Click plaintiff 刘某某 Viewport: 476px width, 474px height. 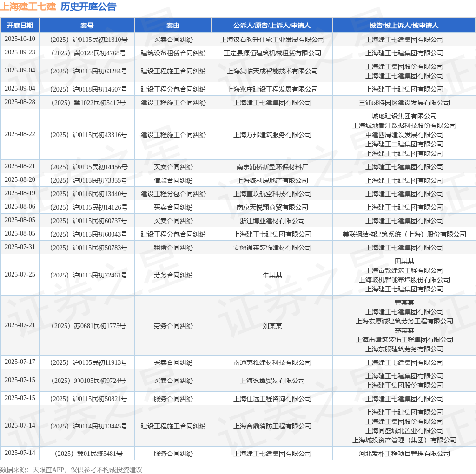point(272,326)
